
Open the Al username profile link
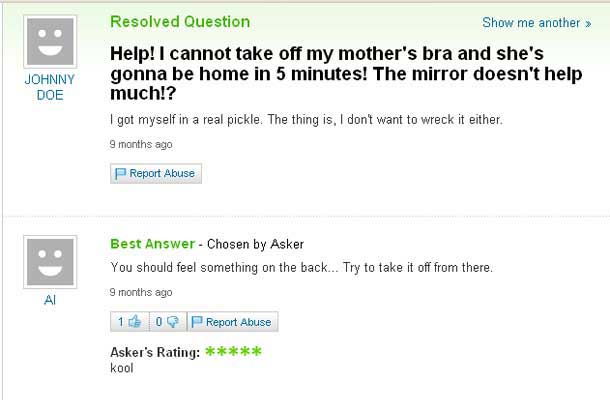tap(49, 300)
